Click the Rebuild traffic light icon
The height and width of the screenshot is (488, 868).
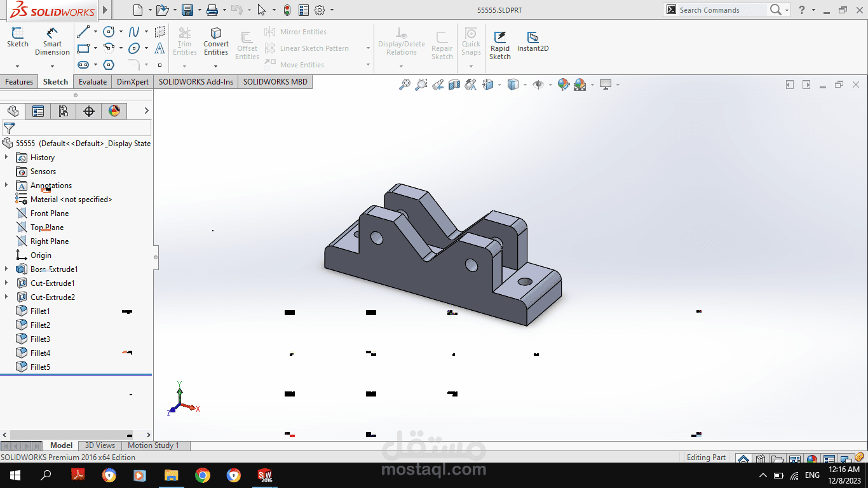[287, 10]
